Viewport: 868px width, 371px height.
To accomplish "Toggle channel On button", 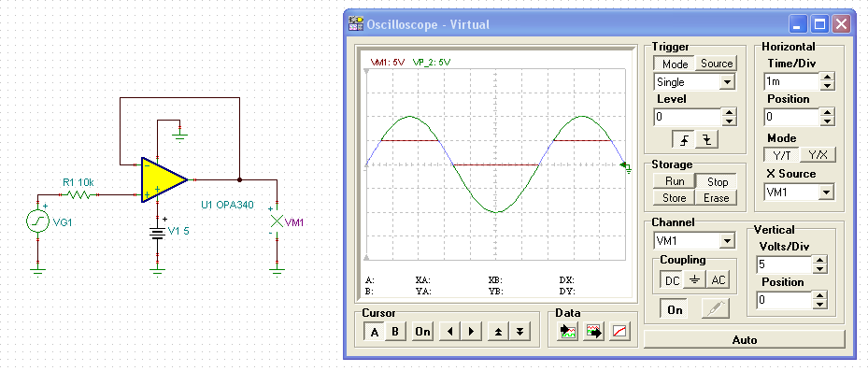I will (x=675, y=310).
